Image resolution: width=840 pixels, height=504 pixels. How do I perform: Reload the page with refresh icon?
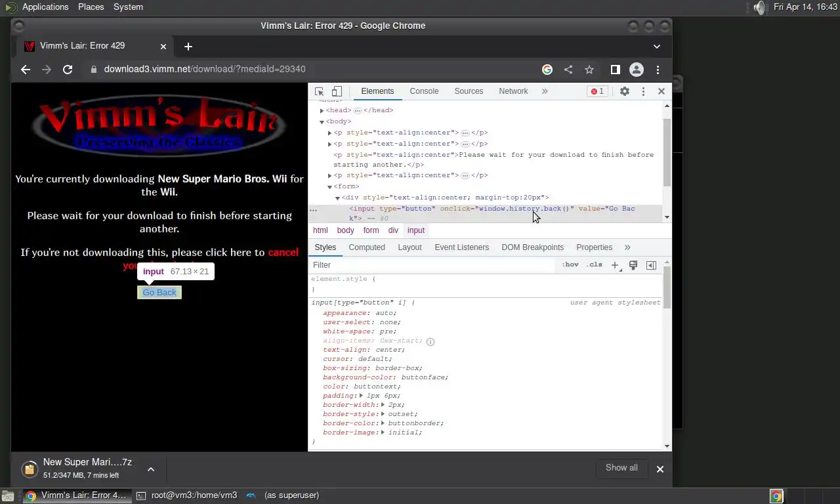click(68, 70)
